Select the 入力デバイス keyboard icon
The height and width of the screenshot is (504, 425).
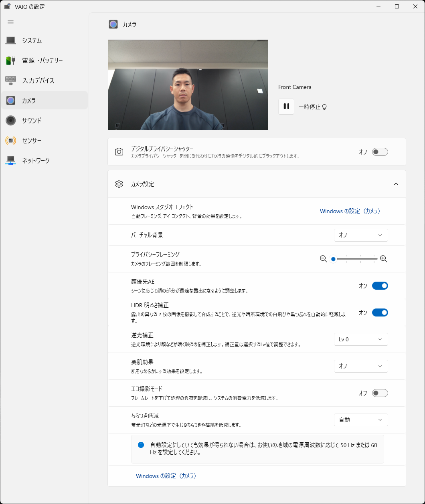click(11, 81)
